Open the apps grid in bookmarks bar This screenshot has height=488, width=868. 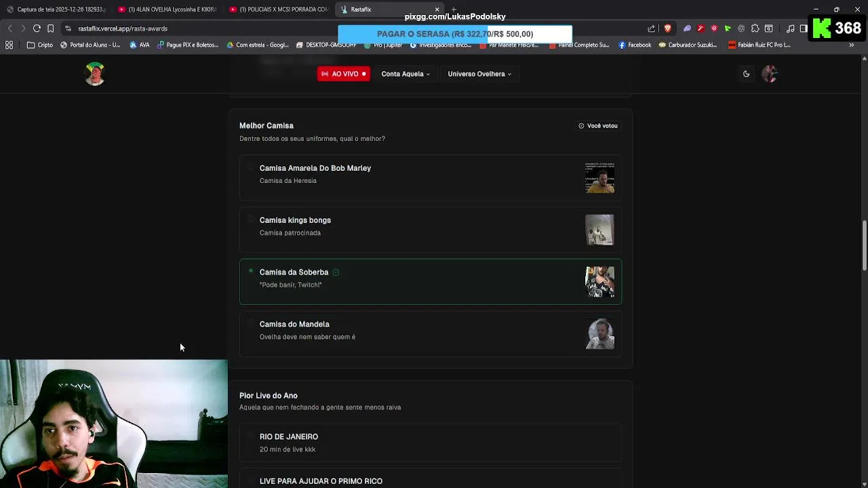(x=9, y=45)
